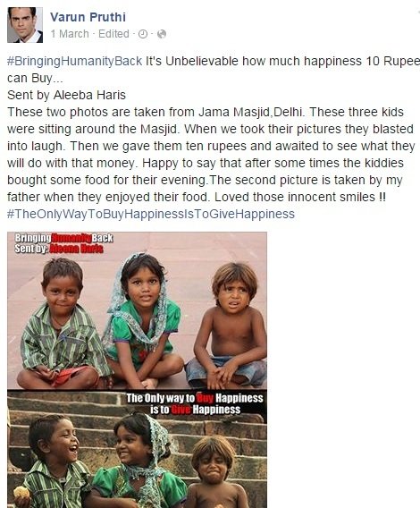This screenshot has width=420, height=508.
Task: Click the globe public-audience icon
Action: [x=161, y=34]
